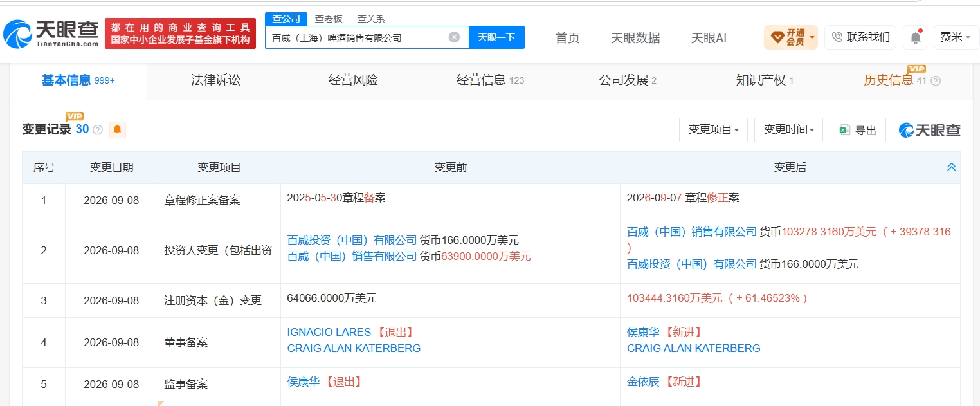Open IGNACIO LARES person link
The width and height of the screenshot is (980, 406).
pos(329,332)
